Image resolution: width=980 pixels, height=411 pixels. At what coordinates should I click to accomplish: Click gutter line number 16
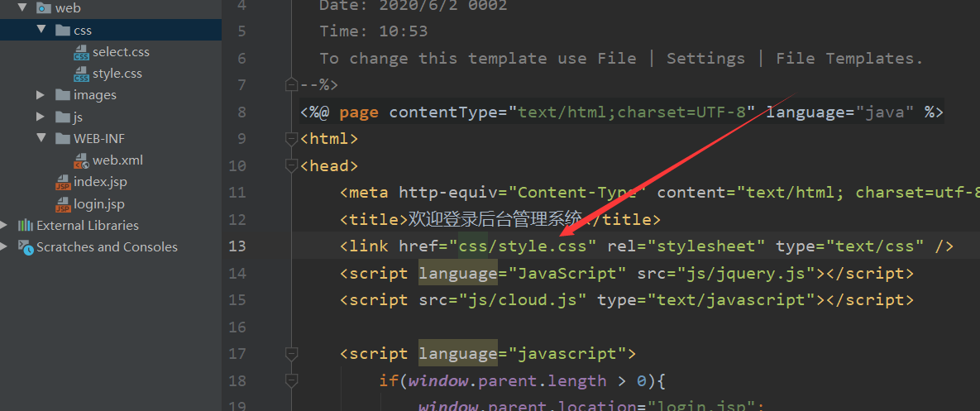pyautogui.click(x=237, y=327)
